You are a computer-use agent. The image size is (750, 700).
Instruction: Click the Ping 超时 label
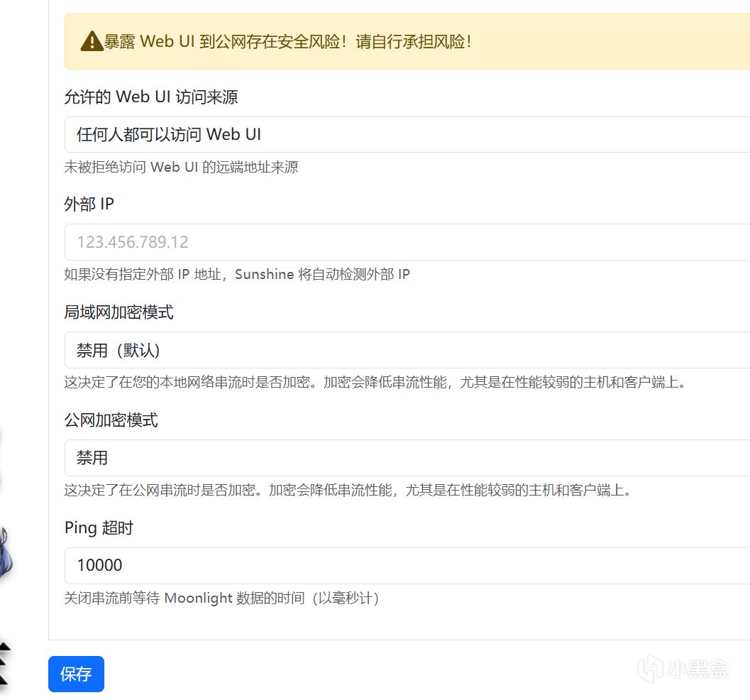[x=99, y=527]
